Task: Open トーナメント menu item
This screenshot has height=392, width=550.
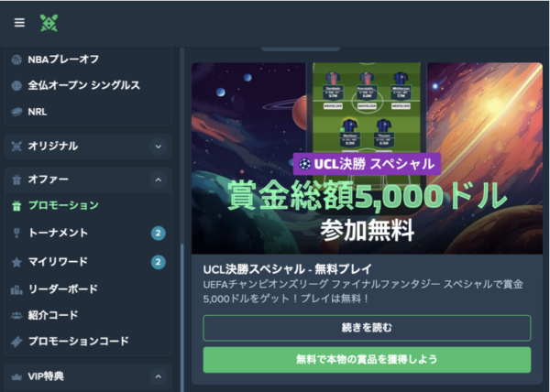Action: (58, 233)
